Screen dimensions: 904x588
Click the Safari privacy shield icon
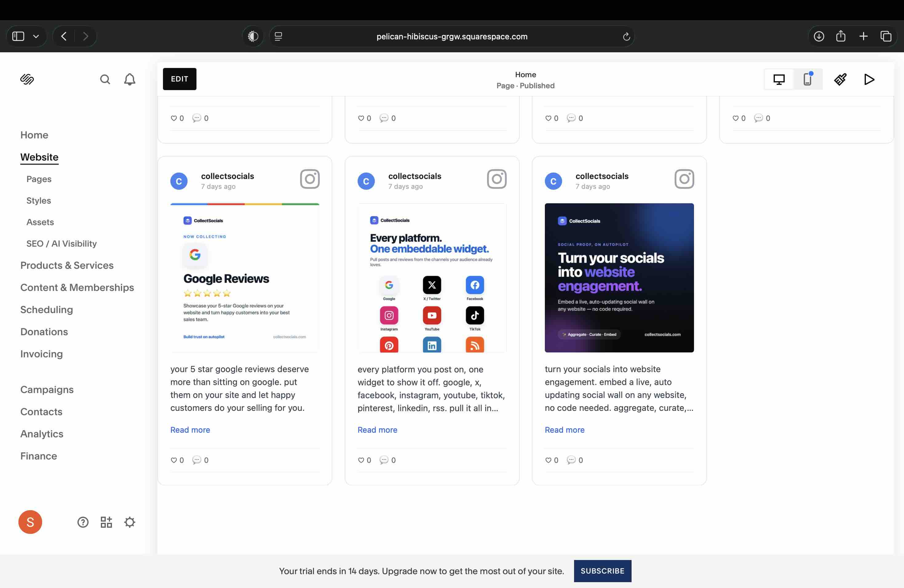coord(253,36)
